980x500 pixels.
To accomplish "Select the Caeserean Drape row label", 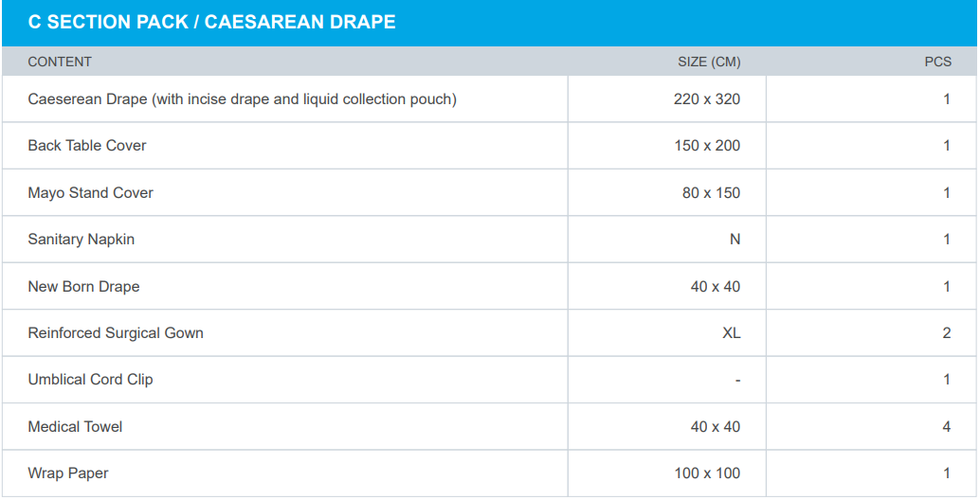I will [x=242, y=98].
